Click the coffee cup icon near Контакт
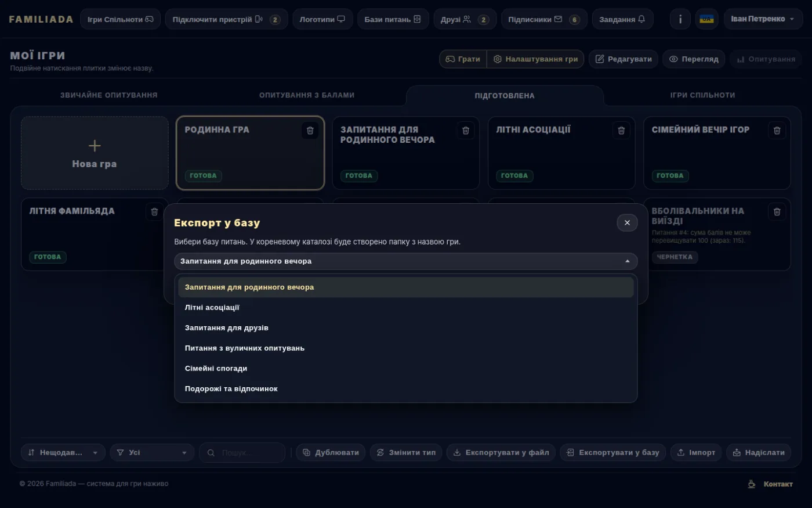The image size is (812, 508). coord(752,484)
